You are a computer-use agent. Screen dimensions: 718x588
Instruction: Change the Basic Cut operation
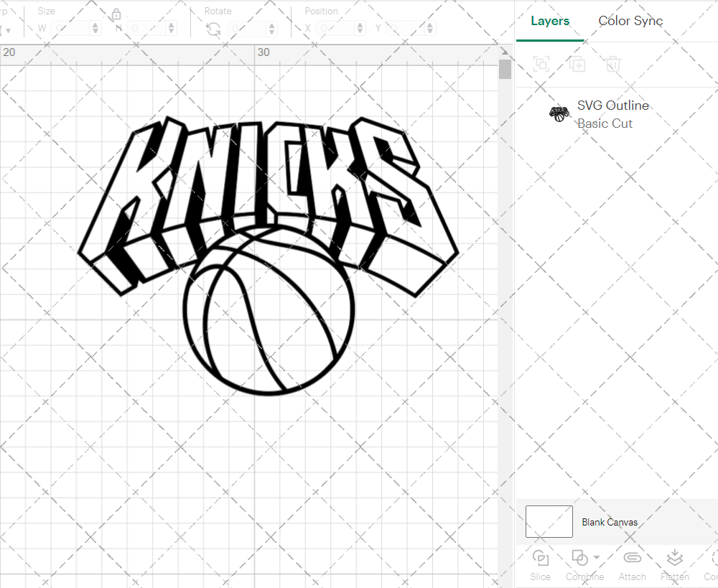pyautogui.click(x=605, y=123)
